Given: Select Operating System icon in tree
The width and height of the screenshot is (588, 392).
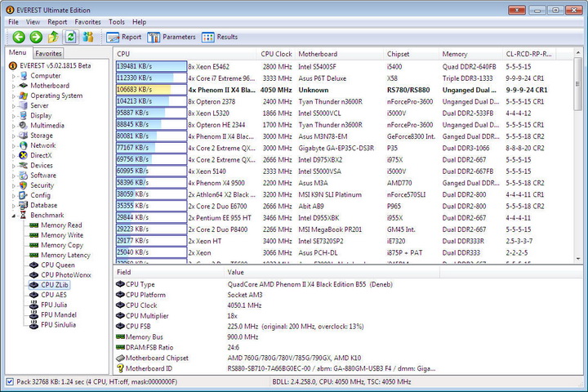Looking at the screenshot, I should 24,96.
